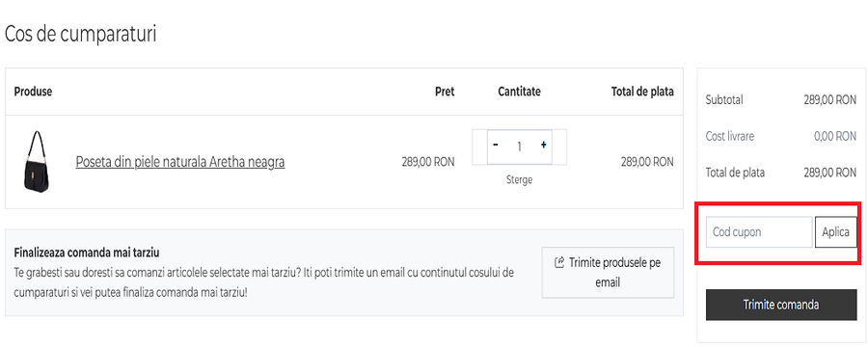Apply the coupon with the Aplica button
The height and width of the screenshot is (347, 868).
[x=835, y=232]
